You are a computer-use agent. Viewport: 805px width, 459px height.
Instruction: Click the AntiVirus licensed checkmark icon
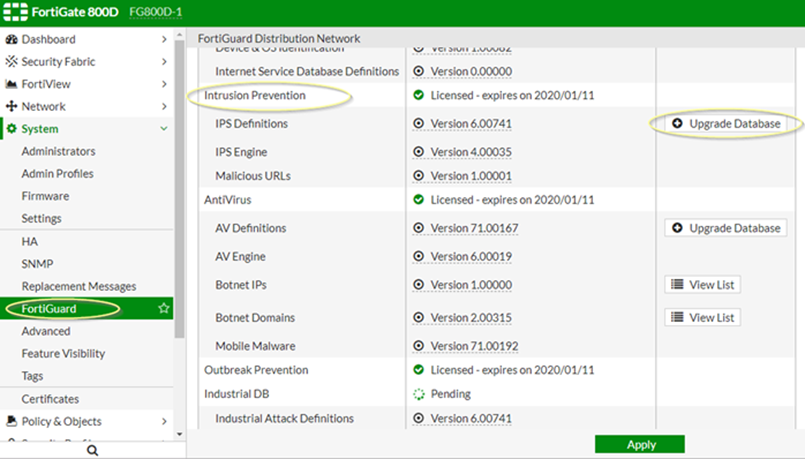click(419, 199)
